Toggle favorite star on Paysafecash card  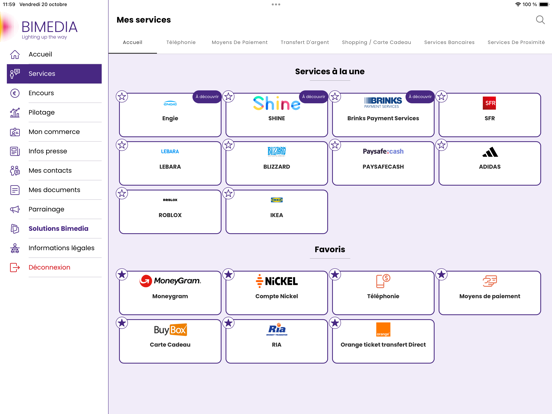pos(335,145)
